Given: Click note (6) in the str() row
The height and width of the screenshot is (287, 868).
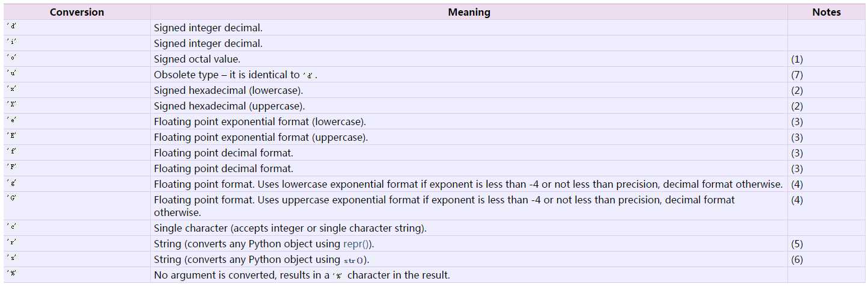Looking at the screenshot, I should pyautogui.click(x=797, y=259).
